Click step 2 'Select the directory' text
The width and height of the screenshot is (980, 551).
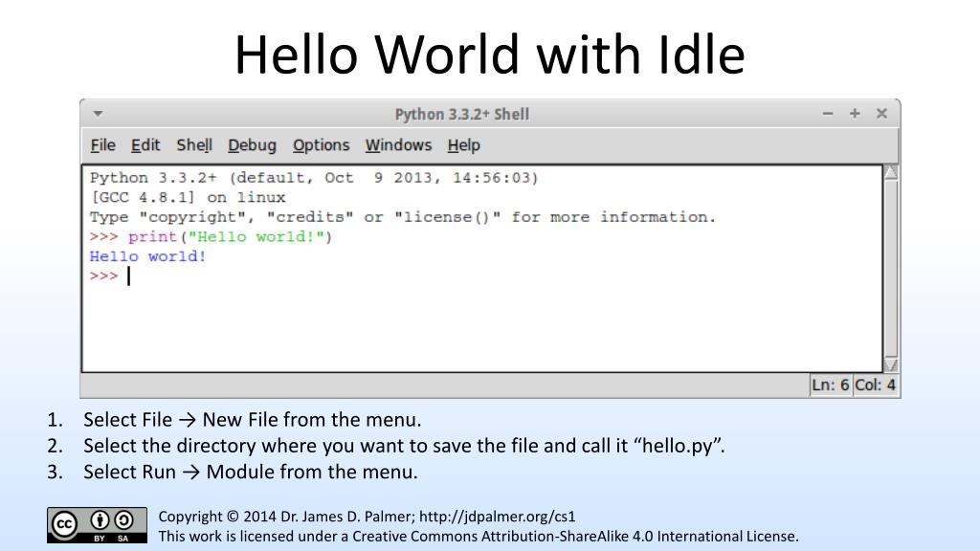[404, 446]
